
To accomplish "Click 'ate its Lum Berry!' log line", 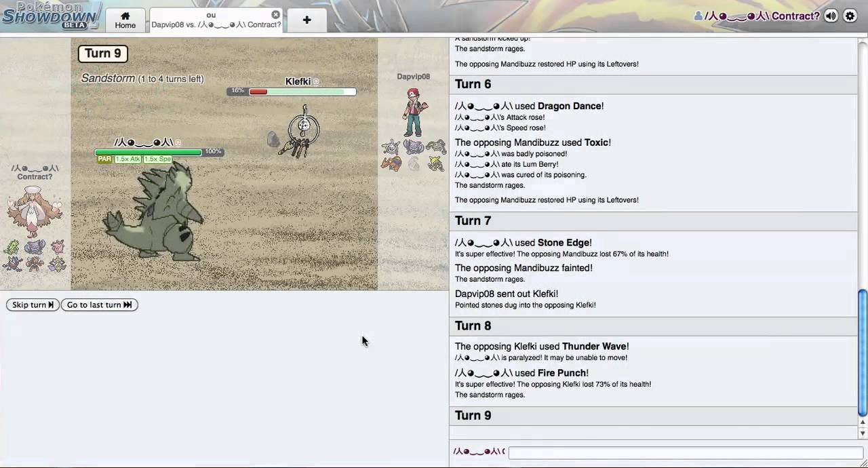I will click(507, 164).
